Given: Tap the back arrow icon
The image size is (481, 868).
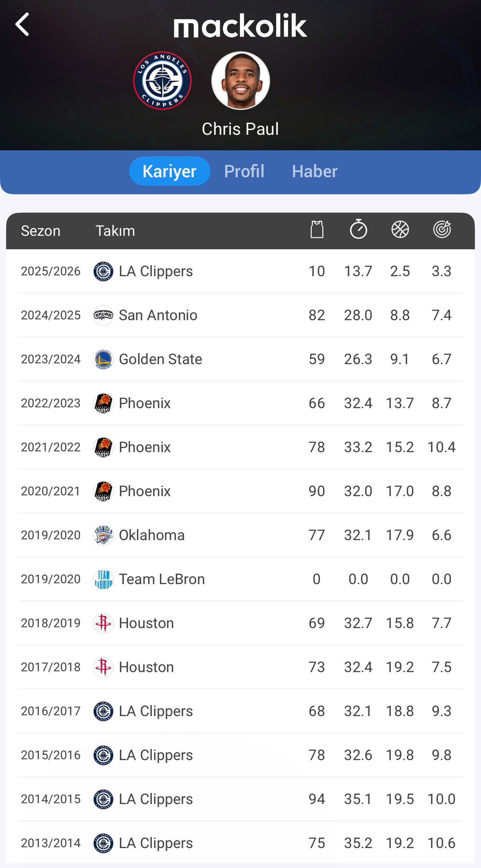Looking at the screenshot, I should point(22,25).
